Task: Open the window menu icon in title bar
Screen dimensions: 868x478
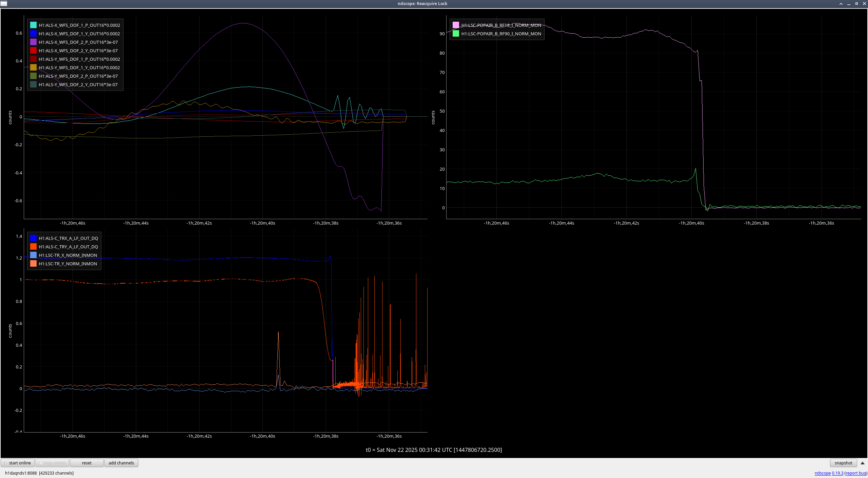Action: pyautogui.click(x=4, y=3)
